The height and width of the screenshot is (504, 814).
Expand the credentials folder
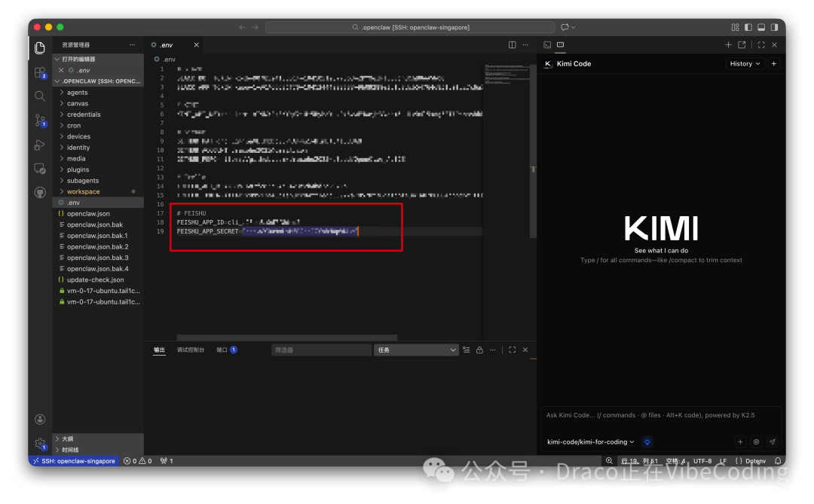click(83, 115)
